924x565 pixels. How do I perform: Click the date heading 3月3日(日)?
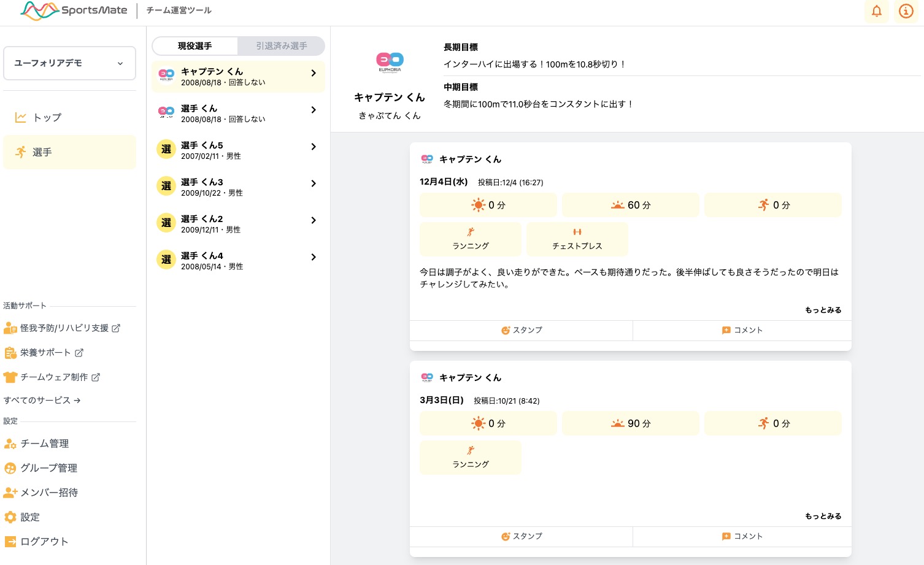click(442, 400)
